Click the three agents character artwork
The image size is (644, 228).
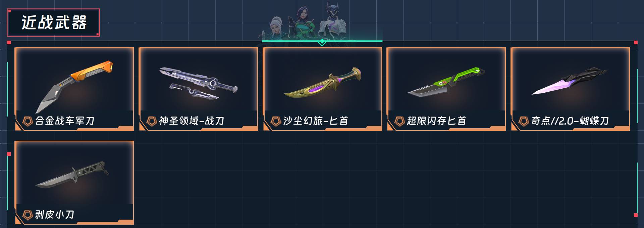309,21
